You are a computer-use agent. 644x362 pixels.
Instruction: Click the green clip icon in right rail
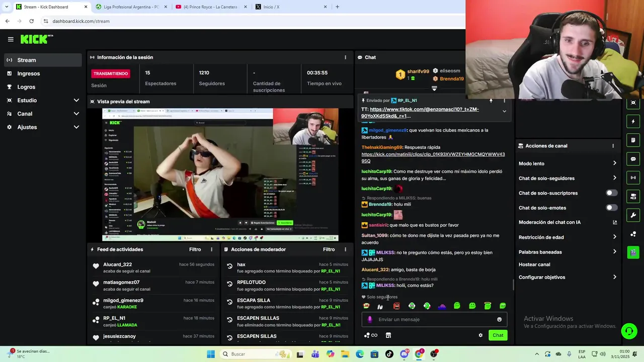[633, 252]
